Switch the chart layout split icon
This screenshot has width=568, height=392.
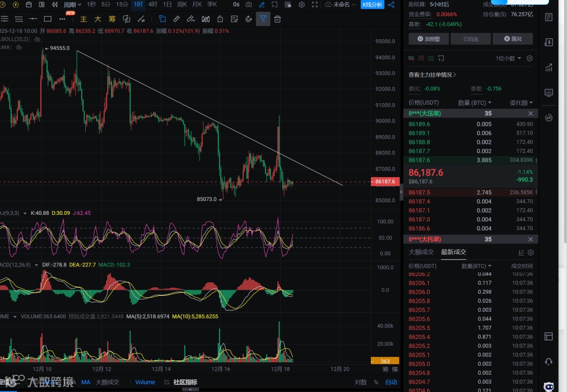pyautogui.click(x=42, y=4)
